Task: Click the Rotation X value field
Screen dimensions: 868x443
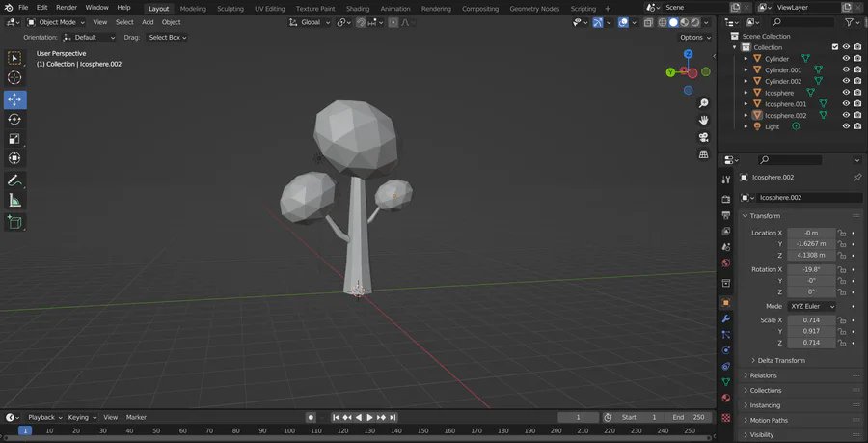Action: point(811,269)
